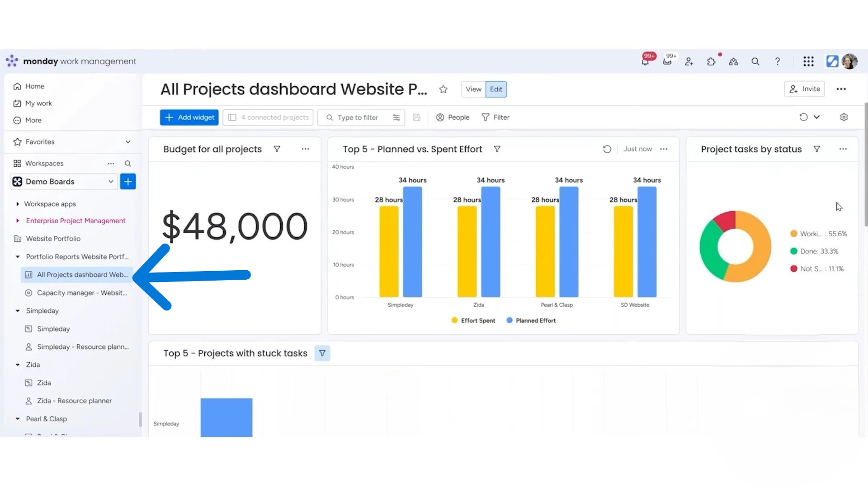This screenshot has height=488, width=868.
Task: Toggle the Planned Effort legend series
Action: pos(531,320)
